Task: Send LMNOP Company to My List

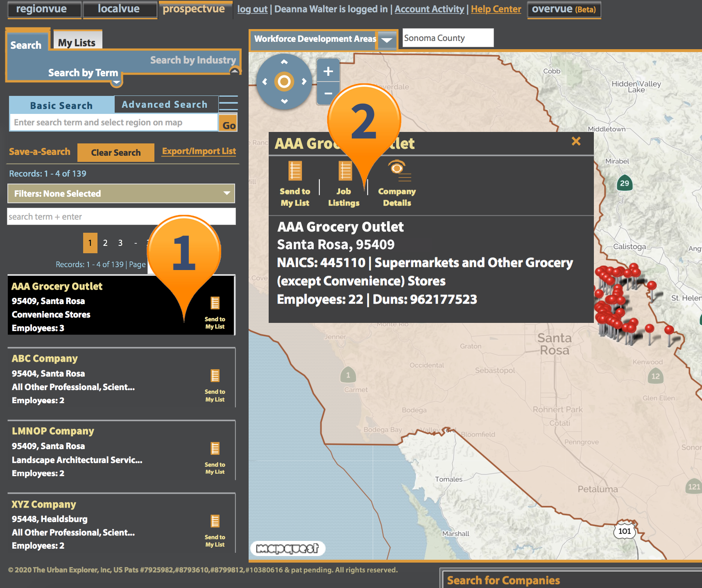Action: tap(215, 459)
